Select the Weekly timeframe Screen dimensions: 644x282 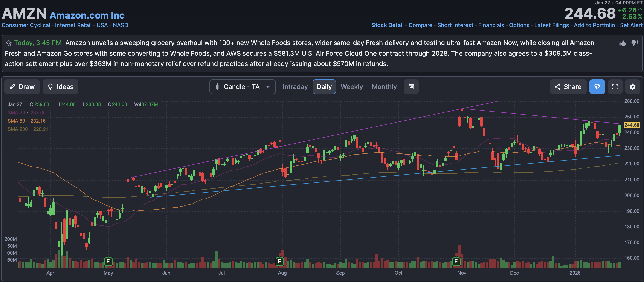coord(351,87)
